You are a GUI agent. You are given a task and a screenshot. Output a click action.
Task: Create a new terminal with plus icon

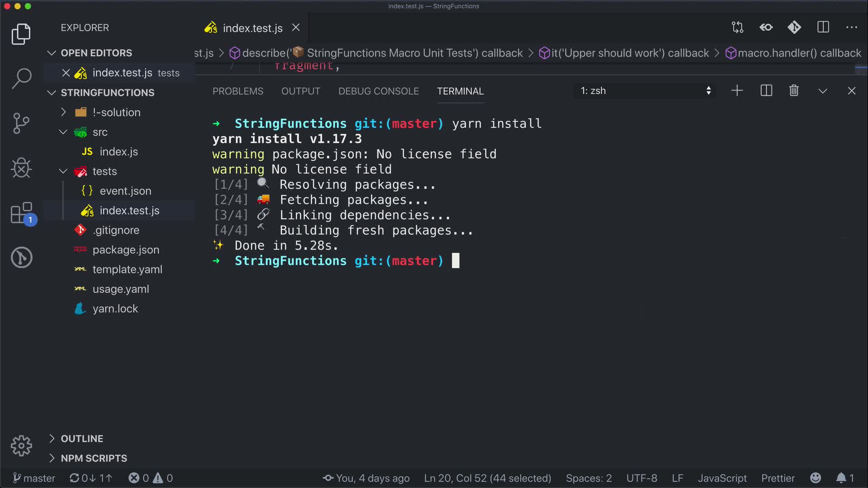[x=737, y=91]
